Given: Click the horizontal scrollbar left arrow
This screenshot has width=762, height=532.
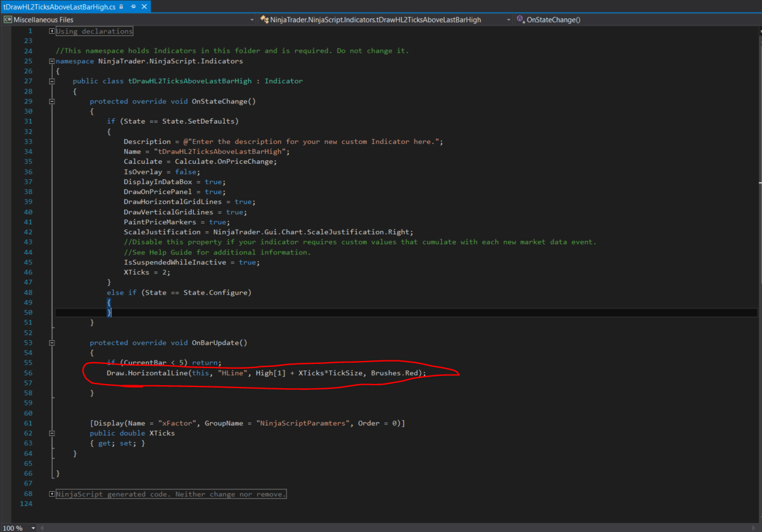Looking at the screenshot, I should click(43, 528).
